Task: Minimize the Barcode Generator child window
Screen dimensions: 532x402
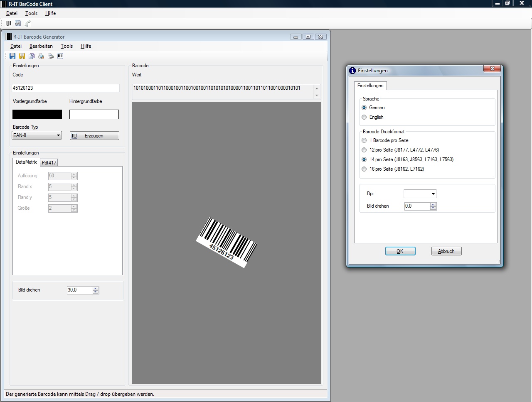Action: coord(296,37)
